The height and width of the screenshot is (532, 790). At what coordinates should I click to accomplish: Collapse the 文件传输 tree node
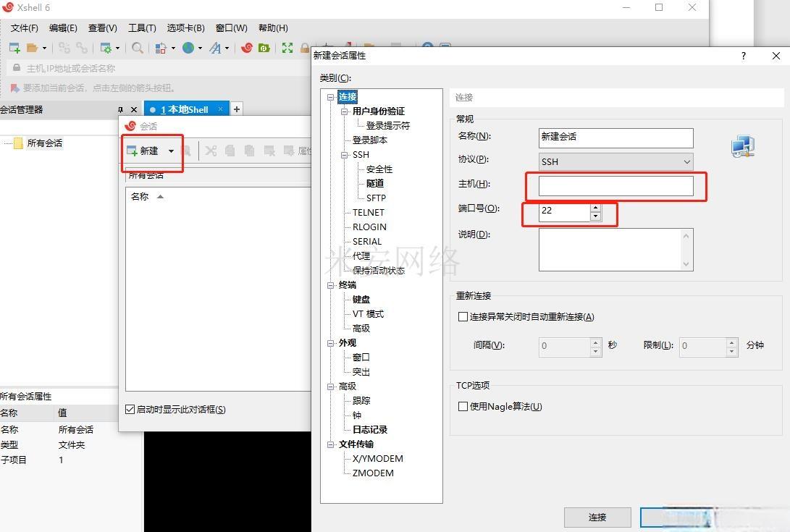[x=330, y=444]
